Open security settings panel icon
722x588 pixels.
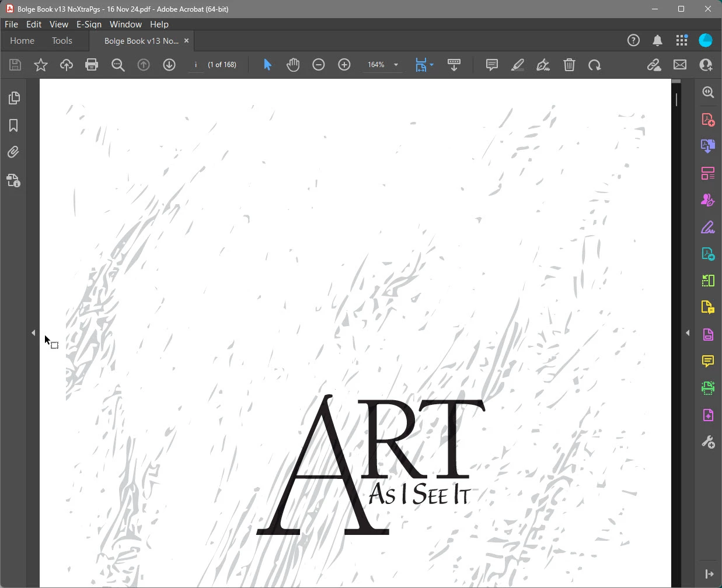[13, 180]
